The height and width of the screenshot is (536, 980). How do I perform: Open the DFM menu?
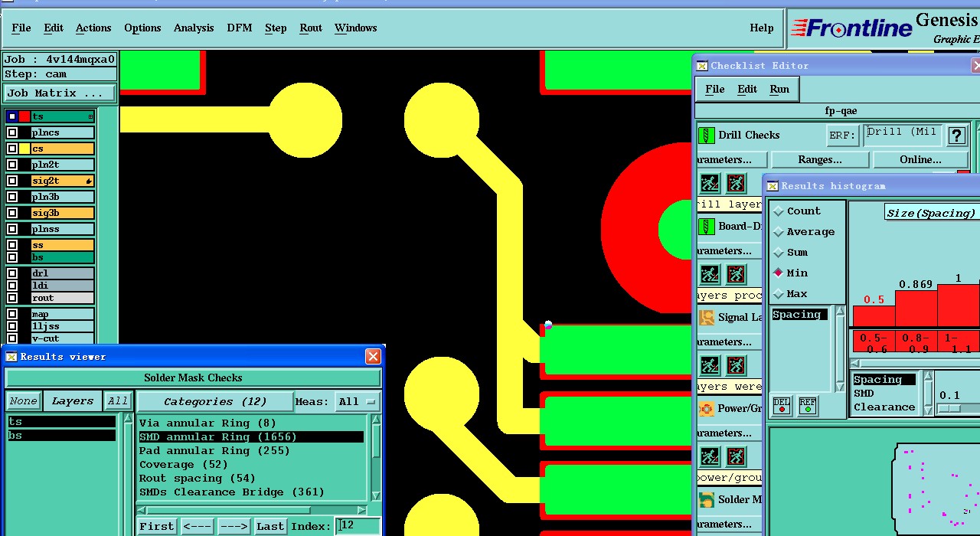pyautogui.click(x=240, y=28)
